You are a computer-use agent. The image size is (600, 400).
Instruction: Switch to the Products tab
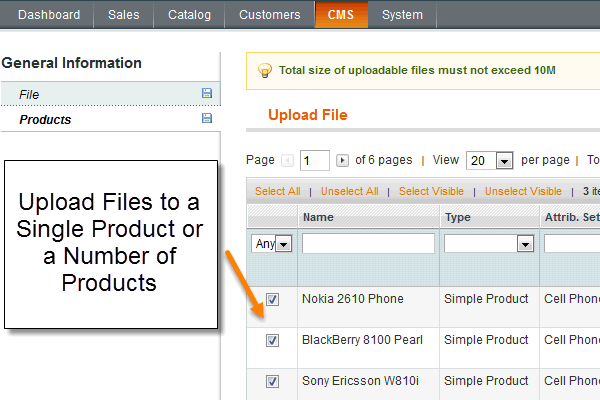coord(45,120)
